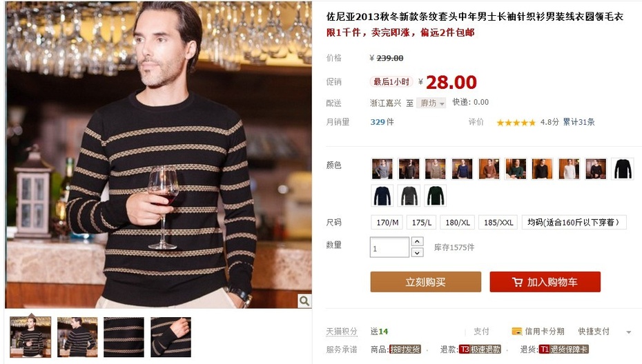Click the T3 极速退款 badge
The image size is (642, 364).
480,350
